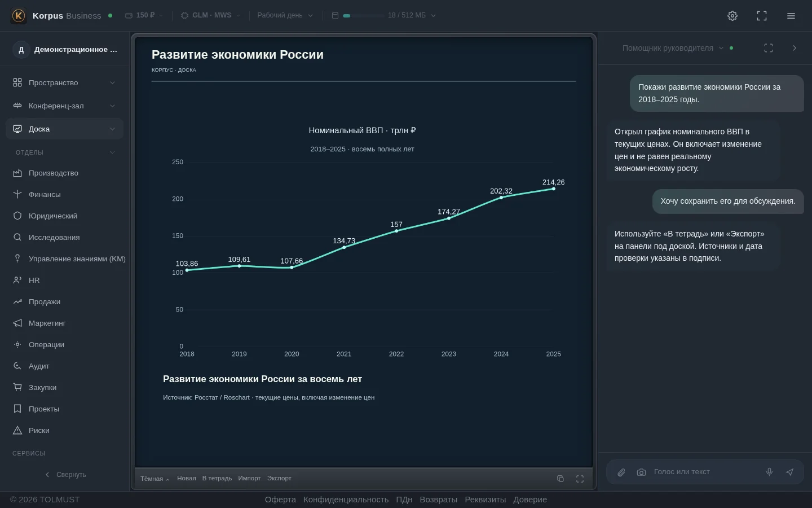Open the Производство department icon
The width and height of the screenshot is (812, 508).
[17, 173]
